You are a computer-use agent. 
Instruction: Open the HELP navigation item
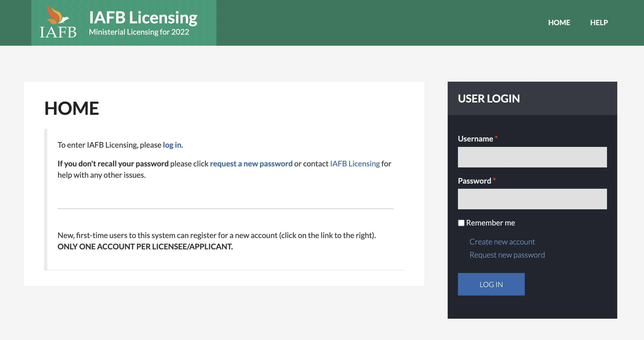point(599,23)
